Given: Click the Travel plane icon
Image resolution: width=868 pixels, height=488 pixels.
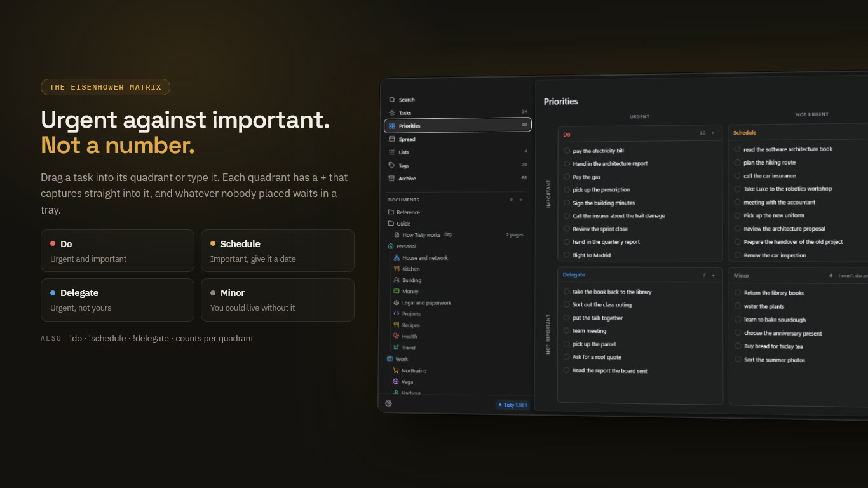Looking at the screenshot, I should [x=397, y=348].
